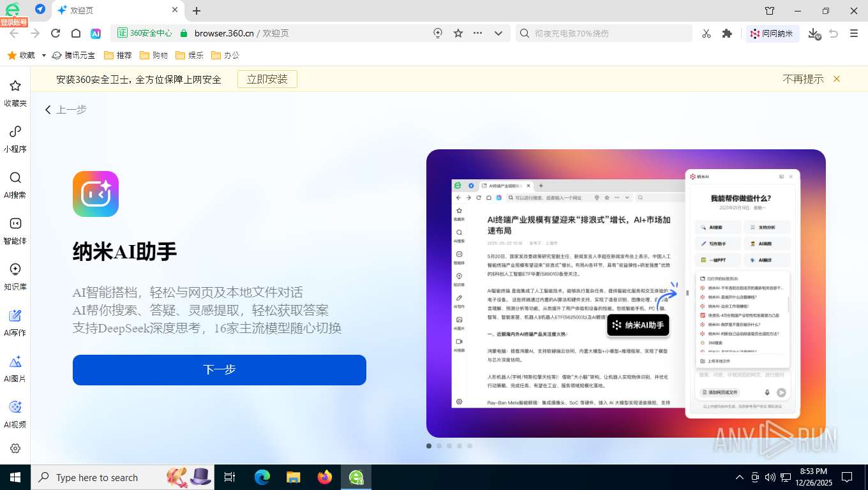Open the hamburger main menu
The width and height of the screenshot is (868, 490).
pyautogui.click(x=854, y=33)
